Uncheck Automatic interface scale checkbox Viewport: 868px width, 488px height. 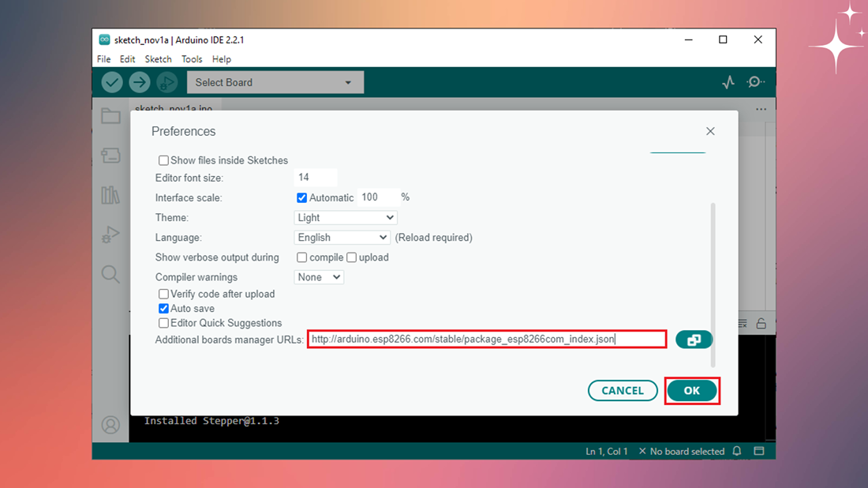[301, 197]
